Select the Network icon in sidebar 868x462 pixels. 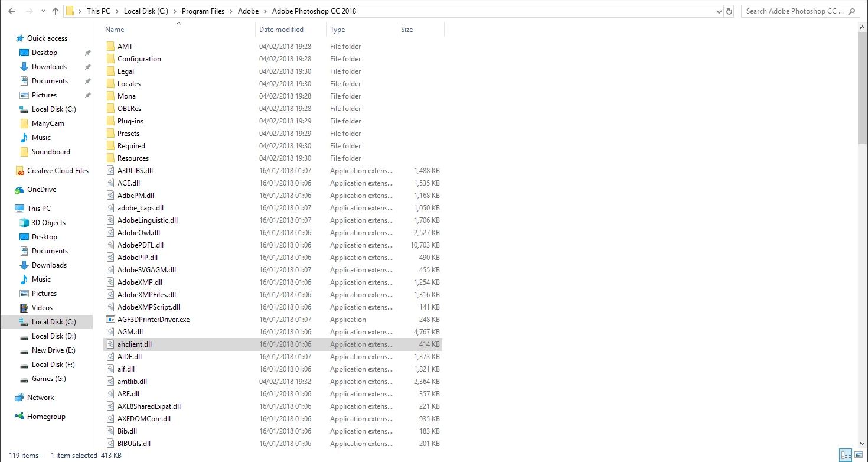pos(19,398)
